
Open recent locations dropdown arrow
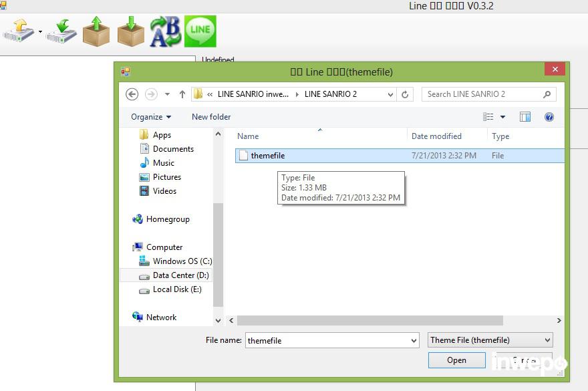tap(167, 94)
